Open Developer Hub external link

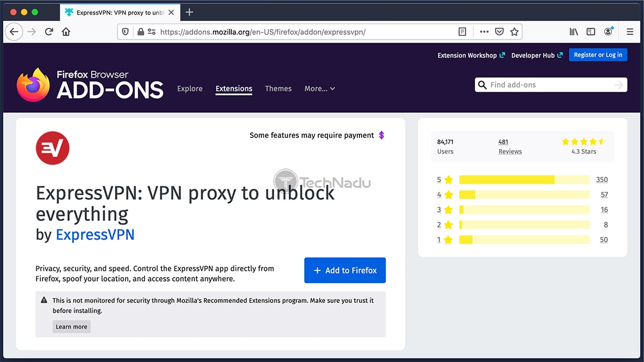pyautogui.click(x=537, y=55)
